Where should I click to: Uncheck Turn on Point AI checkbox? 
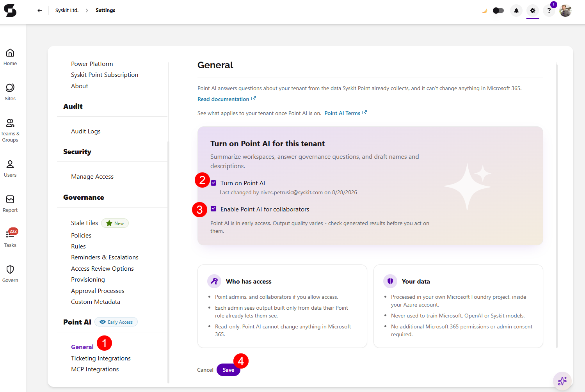(x=213, y=183)
